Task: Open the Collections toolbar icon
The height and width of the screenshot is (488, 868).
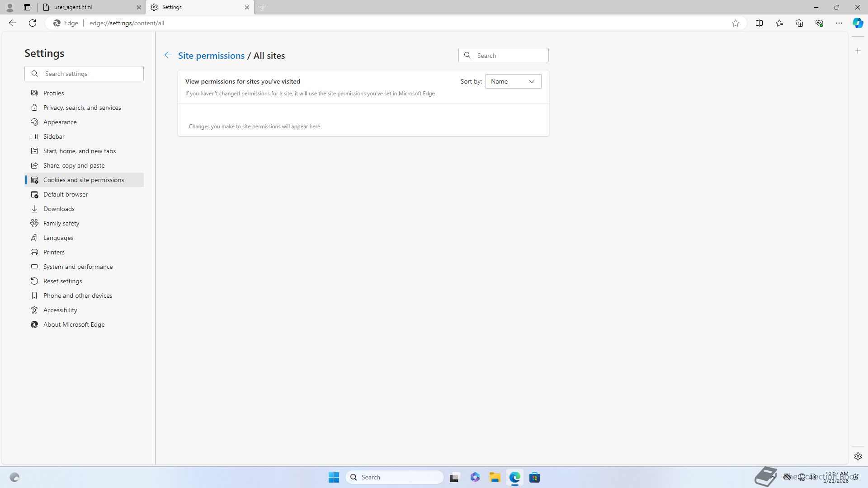Action: click(x=799, y=23)
